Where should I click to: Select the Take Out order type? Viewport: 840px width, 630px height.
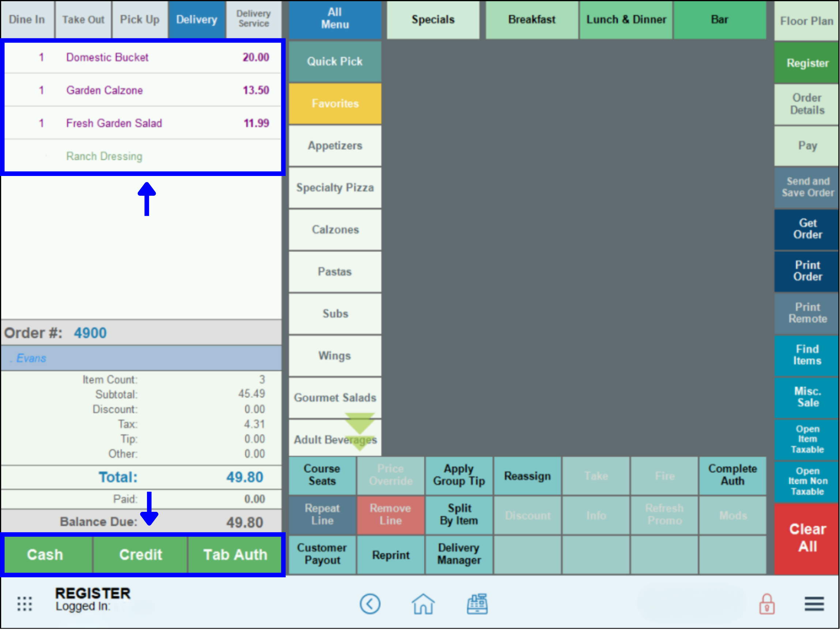pos(83,19)
